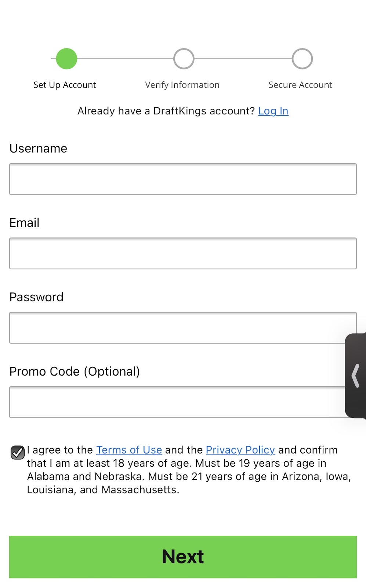This screenshot has height=588, width=366.
Task: Click the green Set Up Account step circle
Action: point(66,59)
